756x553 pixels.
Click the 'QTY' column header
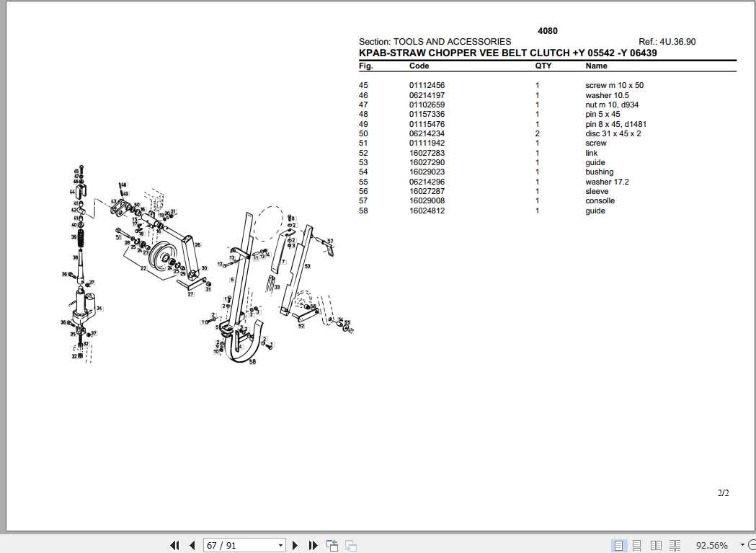tap(543, 66)
